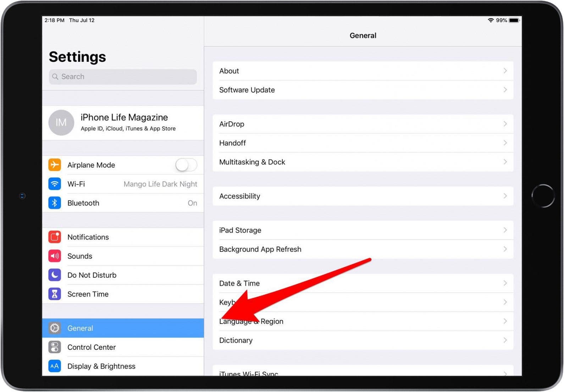This screenshot has width=564, height=392.
Task: Tap the 2:18 PM clock
Action: 55,20
